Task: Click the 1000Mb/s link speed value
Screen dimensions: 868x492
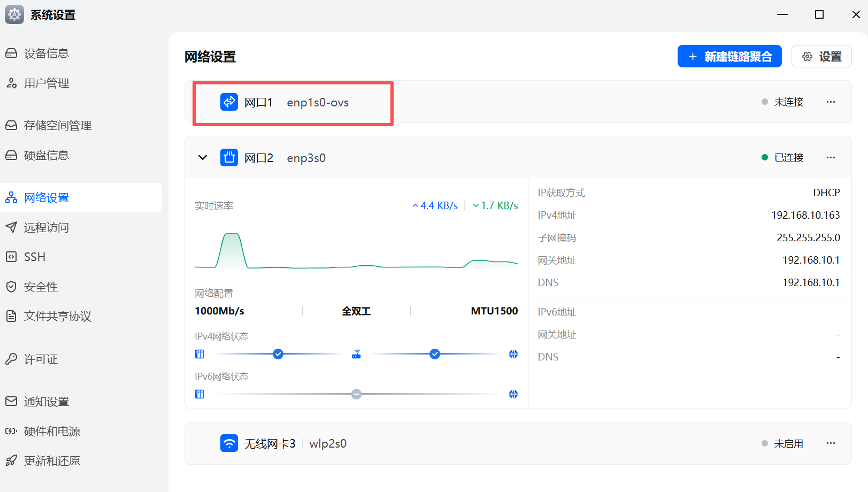Action: tap(219, 311)
